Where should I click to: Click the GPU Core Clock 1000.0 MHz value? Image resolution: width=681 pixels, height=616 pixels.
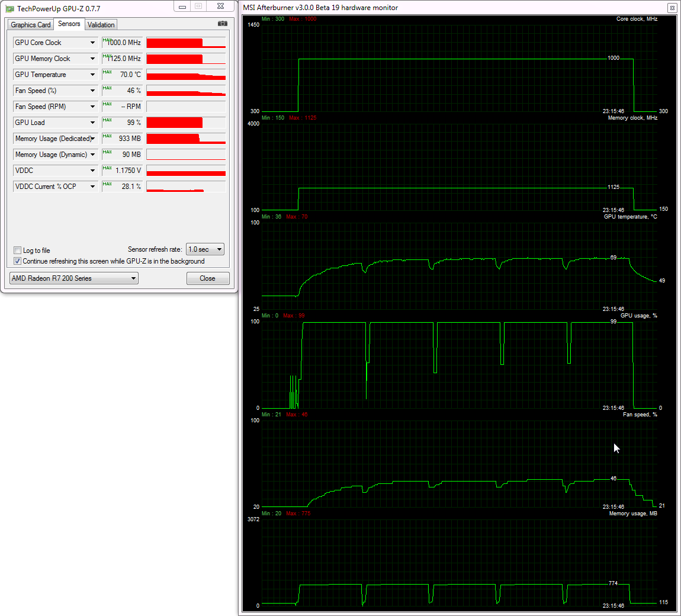(x=122, y=43)
